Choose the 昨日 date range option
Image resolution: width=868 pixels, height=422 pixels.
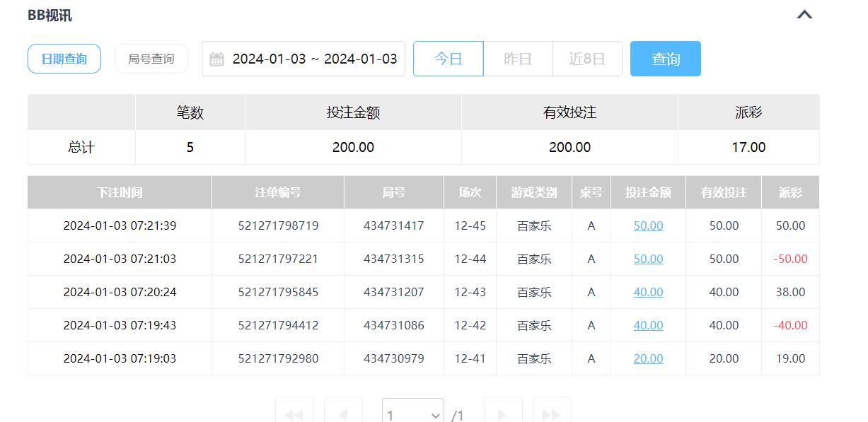(518, 59)
